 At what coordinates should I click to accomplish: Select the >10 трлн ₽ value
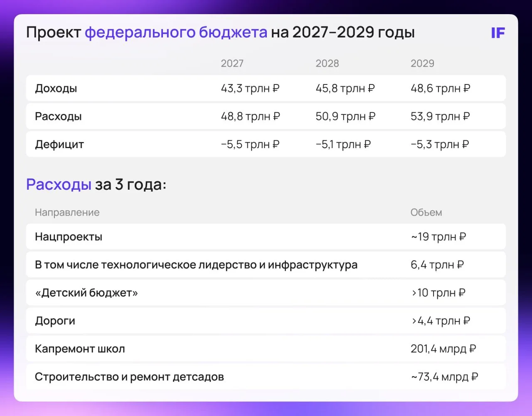tap(438, 293)
